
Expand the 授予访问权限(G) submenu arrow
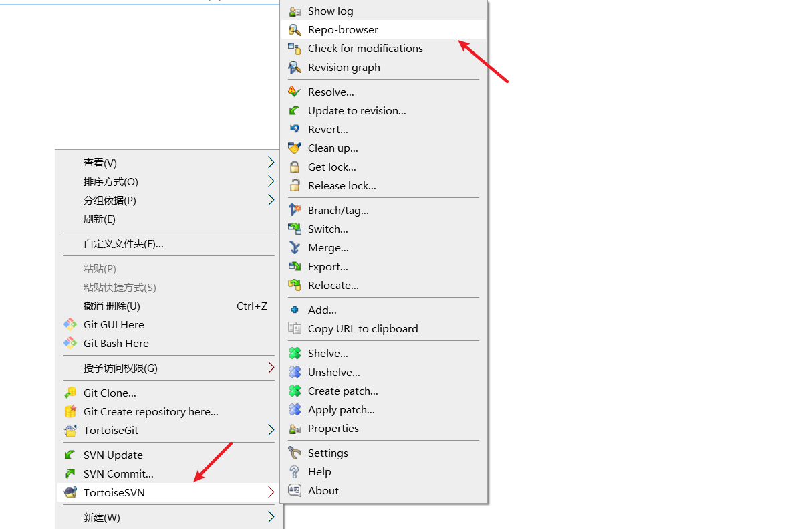coord(271,368)
